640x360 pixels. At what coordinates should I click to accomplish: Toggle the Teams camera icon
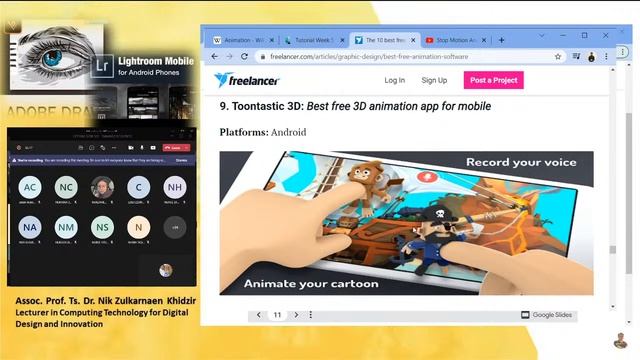click(131, 147)
